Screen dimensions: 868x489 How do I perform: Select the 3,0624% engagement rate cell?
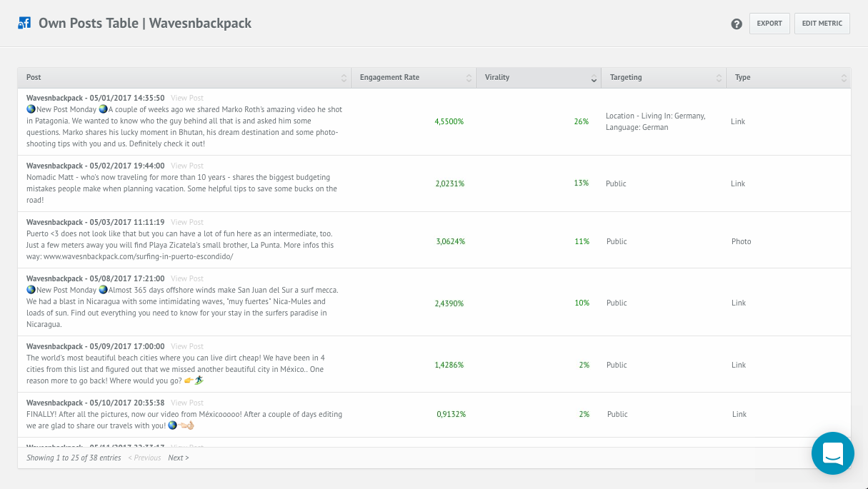(x=451, y=241)
